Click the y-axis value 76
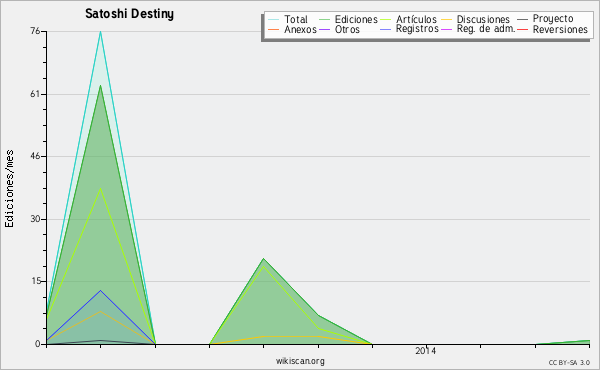Image resolution: width=600 pixels, height=370 pixels. pyautogui.click(x=35, y=31)
